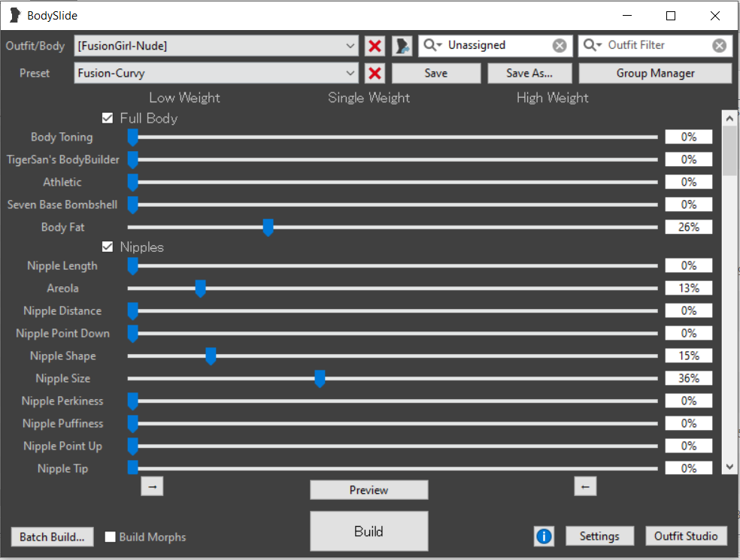Click the Body Fat 26% value field

tap(689, 228)
